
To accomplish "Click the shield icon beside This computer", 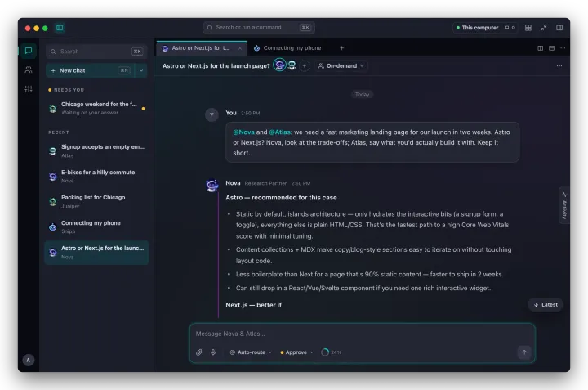I will pyautogui.click(x=514, y=28).
